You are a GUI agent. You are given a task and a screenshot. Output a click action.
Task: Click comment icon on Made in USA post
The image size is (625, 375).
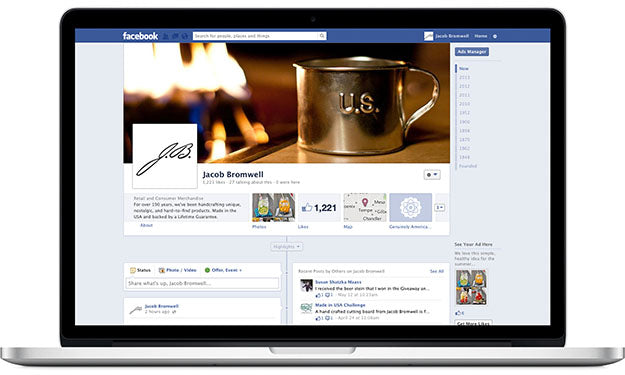tap(328, 318)
